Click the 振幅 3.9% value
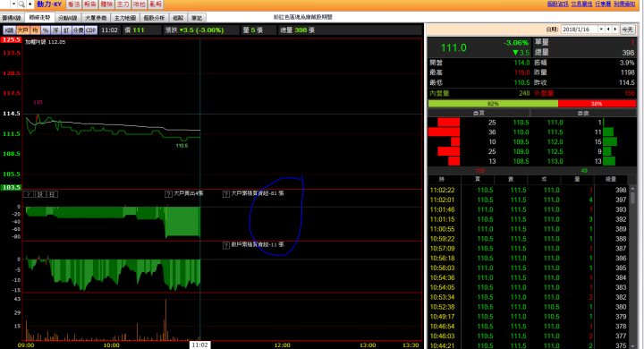Viewport: 644px width, 349px height. (627, 63)
